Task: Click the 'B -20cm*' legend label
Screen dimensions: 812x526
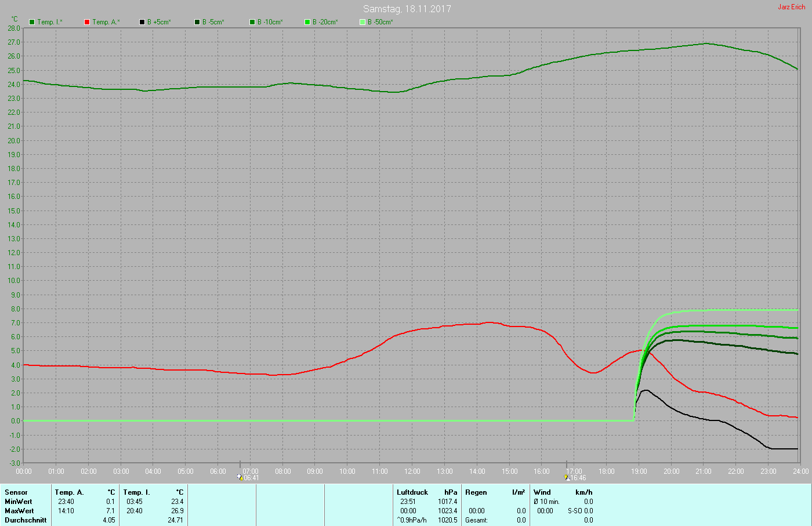Action: [x=325, y=22]
